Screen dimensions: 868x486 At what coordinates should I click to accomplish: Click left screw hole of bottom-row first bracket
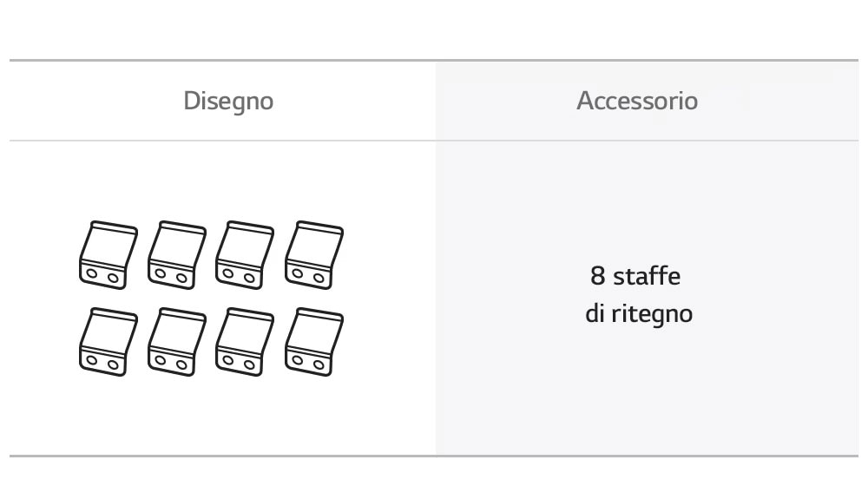pos(92,359)
